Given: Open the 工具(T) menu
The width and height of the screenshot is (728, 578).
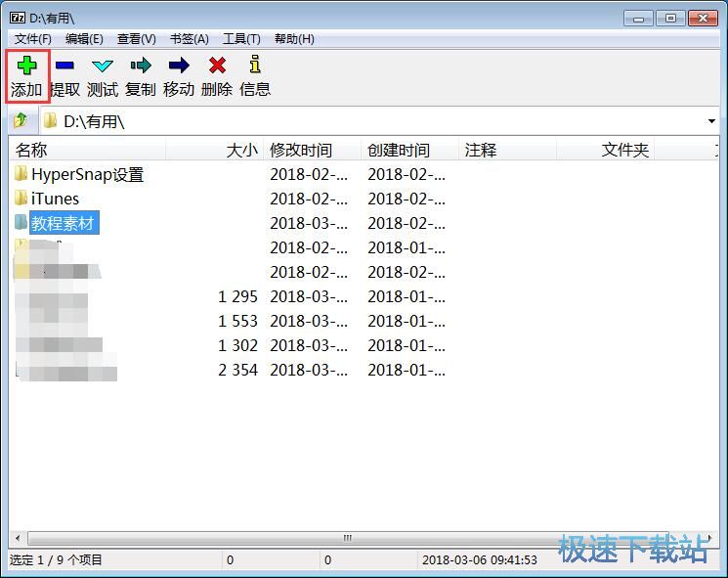Looking at the screenshot, I should pyautogui.click(x=241, y=39).
